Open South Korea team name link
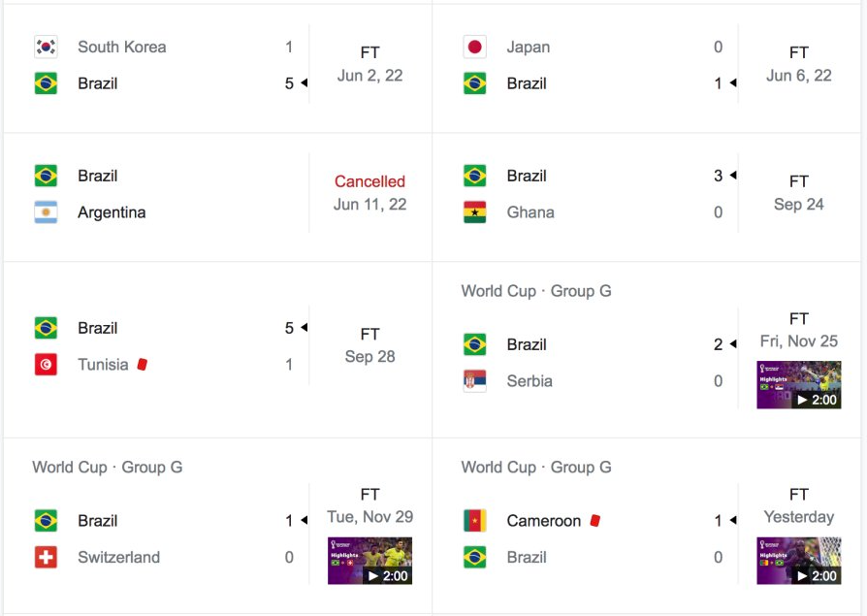The image size is (867, 616). click(121, 47)
